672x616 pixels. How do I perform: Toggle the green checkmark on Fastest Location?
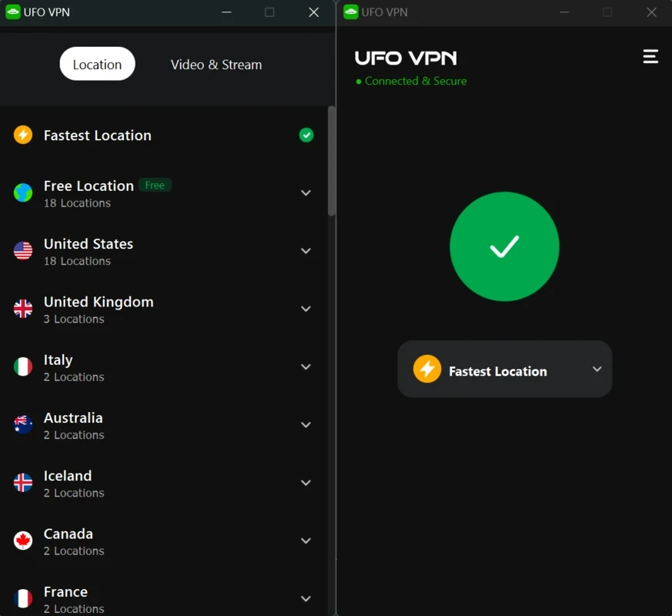pyautogui.click(x=306, y=135)
